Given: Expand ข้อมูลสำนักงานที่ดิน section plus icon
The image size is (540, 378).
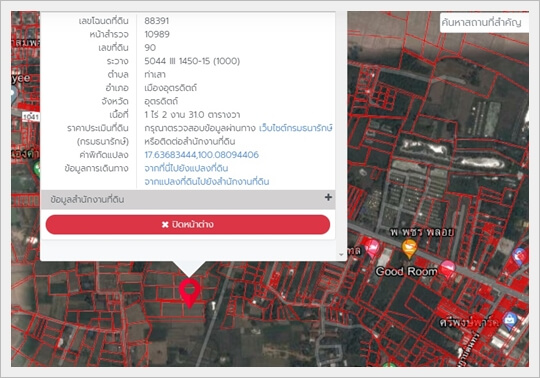Looking at the screenshot, I should coord(328,197).
